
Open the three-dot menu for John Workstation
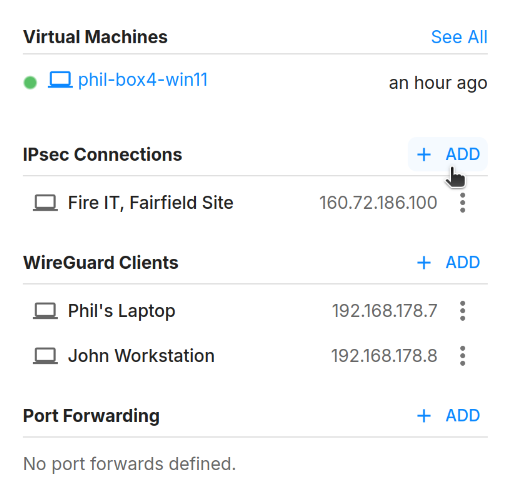(x=462, y=356)
